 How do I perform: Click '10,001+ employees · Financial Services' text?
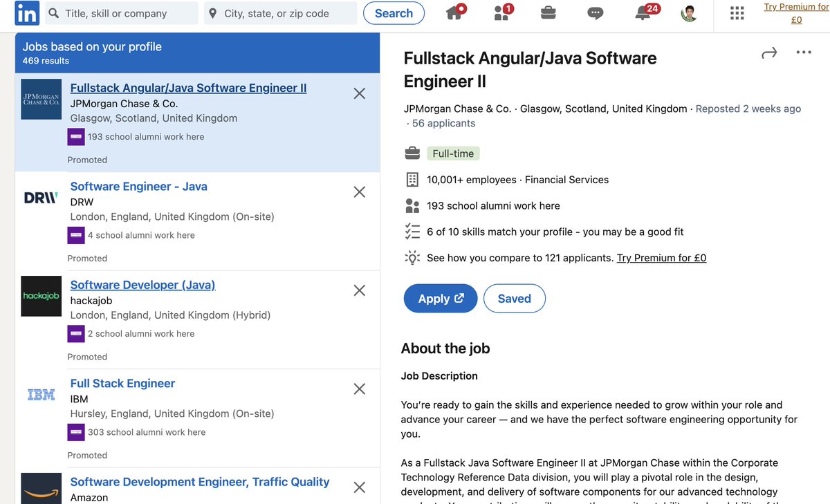tap(518, 180)
